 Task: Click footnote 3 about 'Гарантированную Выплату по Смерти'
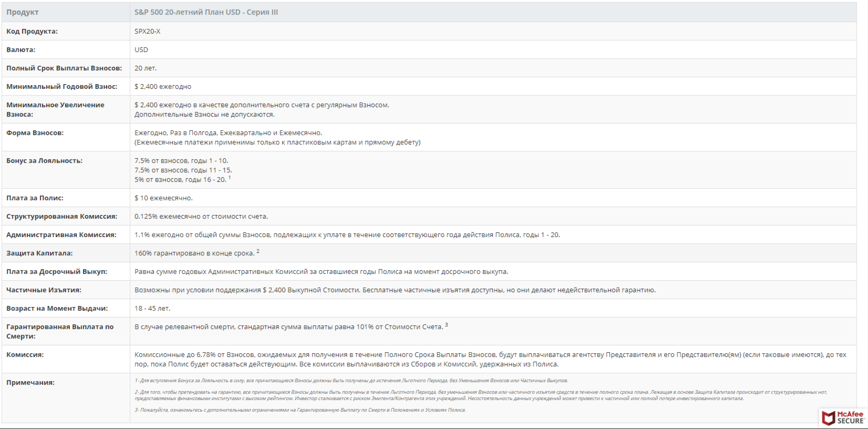(x=300, y=410)
